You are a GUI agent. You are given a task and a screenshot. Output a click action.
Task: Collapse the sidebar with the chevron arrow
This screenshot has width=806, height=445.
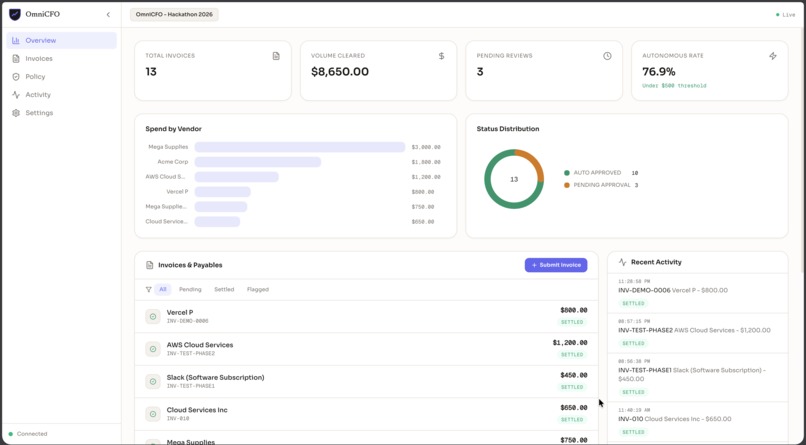coord(108,14)
